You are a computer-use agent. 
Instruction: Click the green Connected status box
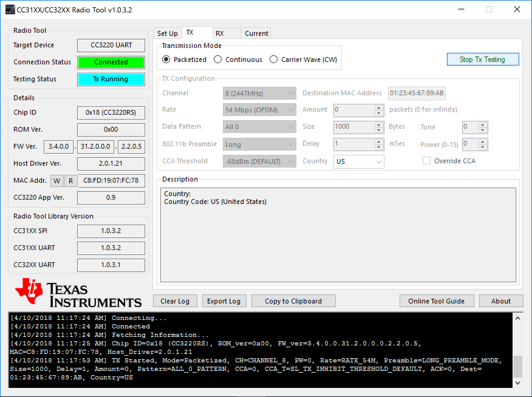[111, 62]
